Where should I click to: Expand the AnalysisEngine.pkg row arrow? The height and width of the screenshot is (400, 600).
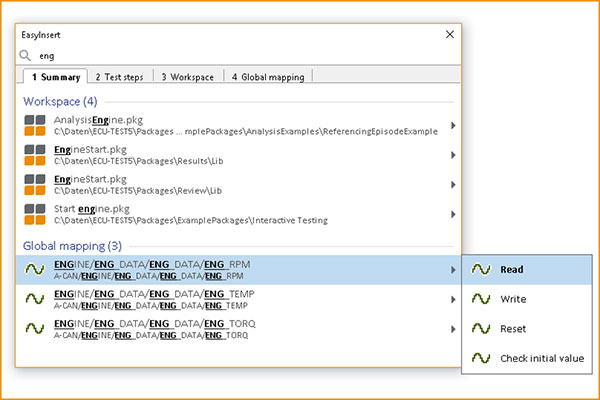click(x=454, y=126)
